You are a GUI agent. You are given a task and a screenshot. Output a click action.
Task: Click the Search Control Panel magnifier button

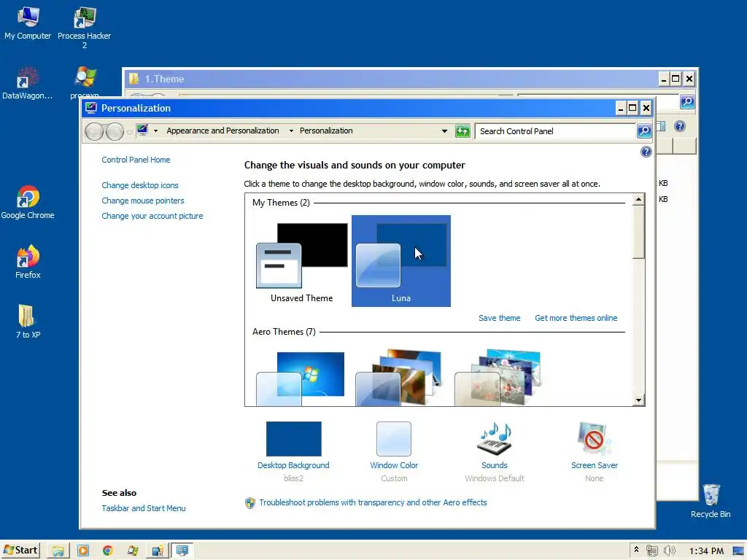click(x=644, y=131)
